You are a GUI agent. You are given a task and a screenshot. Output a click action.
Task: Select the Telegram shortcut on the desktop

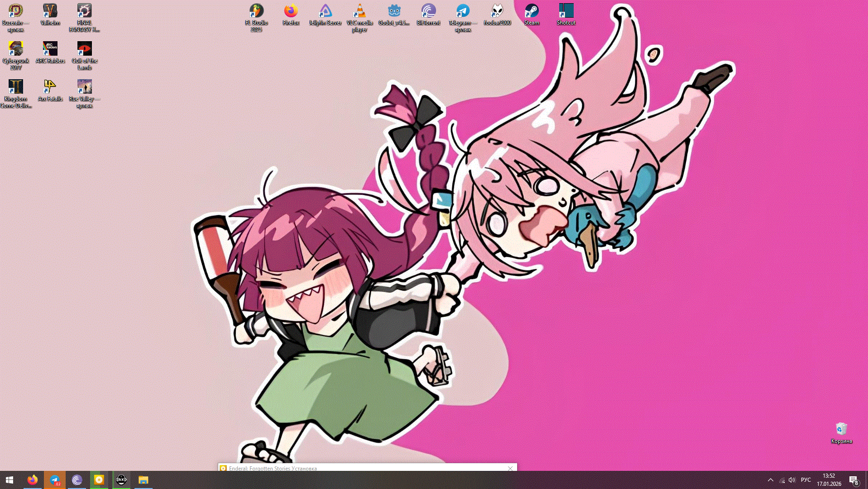coord(463,18)
